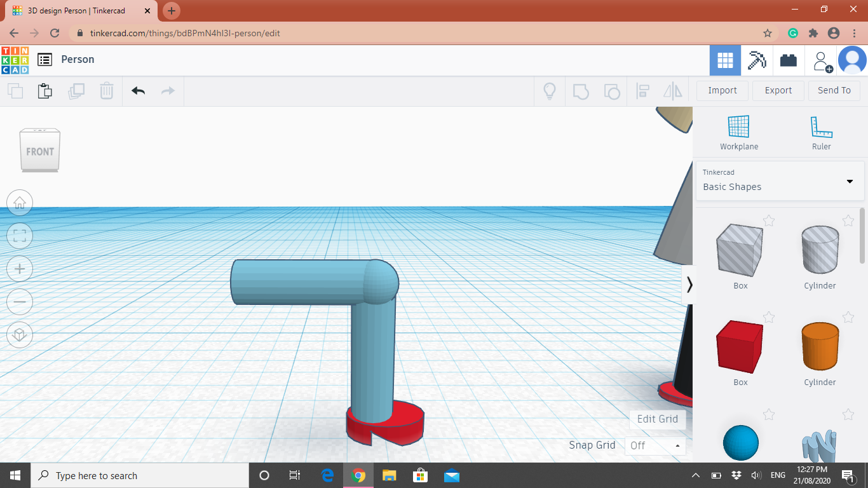The height and width of the screenshot is (488, 868).
Task: Bookmark this page with star icon
Action: click(x=768, y=33)
